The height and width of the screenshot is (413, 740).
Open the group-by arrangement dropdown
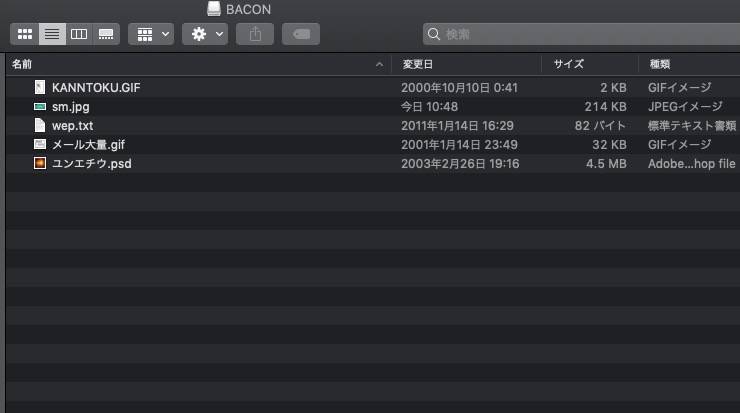(151, 34)
